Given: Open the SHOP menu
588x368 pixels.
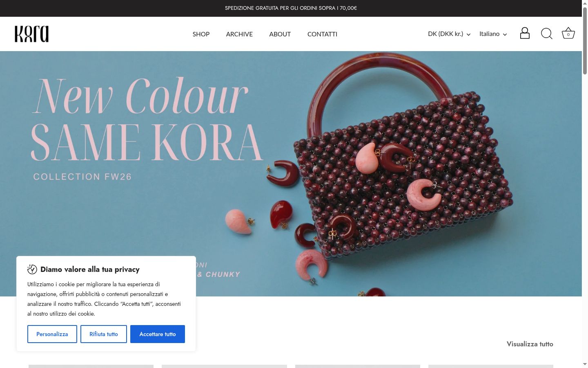Looking at the screenshot, I should click(x=201, y=34).
